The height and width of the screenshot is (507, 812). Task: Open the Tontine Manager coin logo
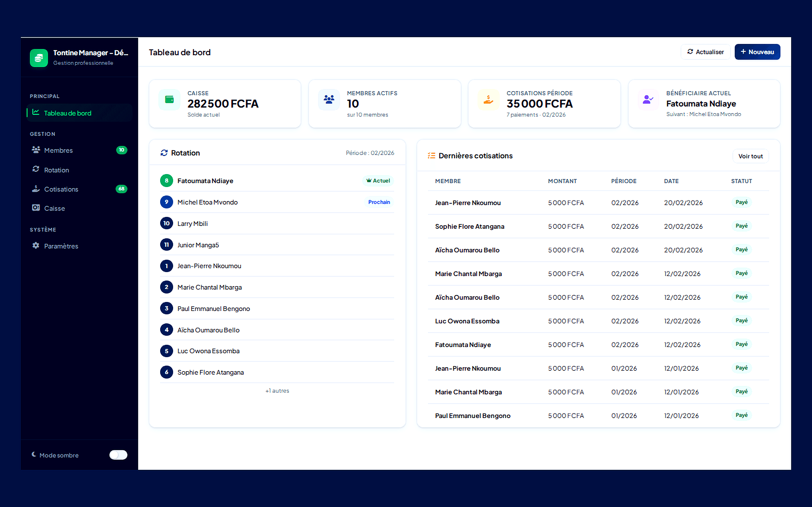39,58
